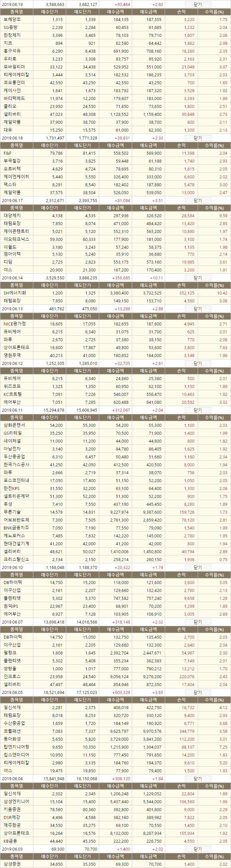The width and height of the screenshot is (231, 868).
Task: Click the total profit +356,685
Action: pos(121,278)
